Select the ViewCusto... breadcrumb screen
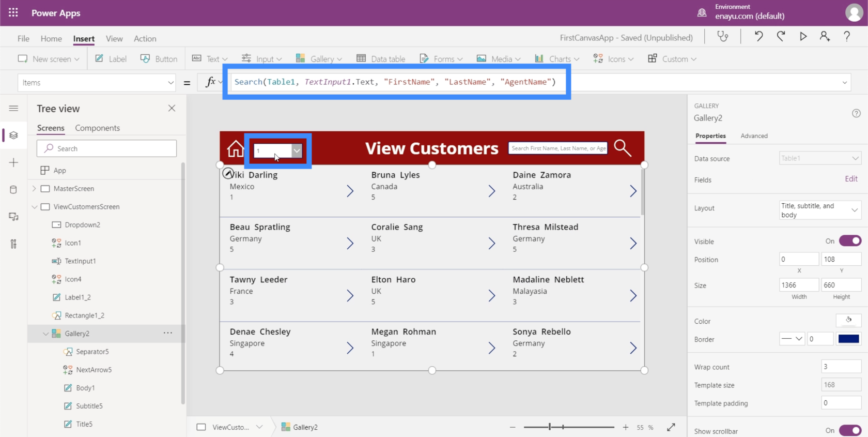 [230, 427]
